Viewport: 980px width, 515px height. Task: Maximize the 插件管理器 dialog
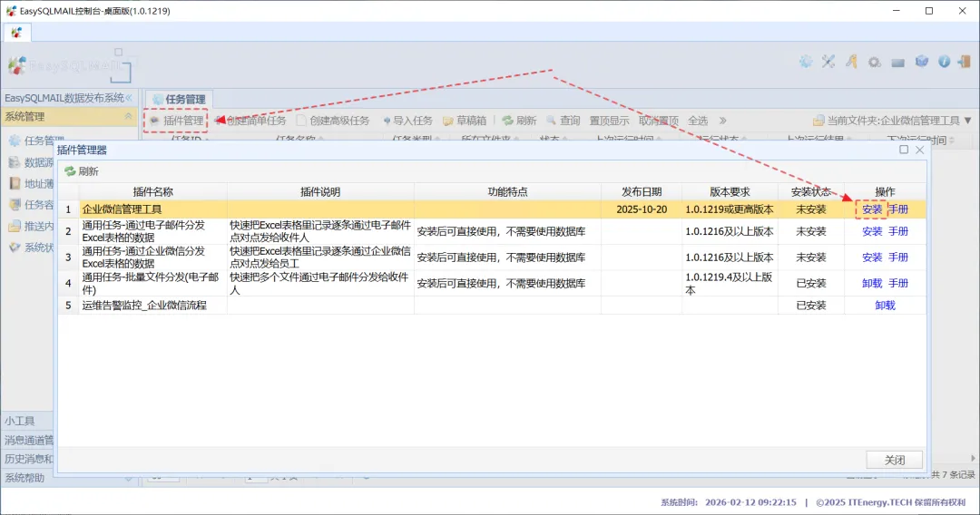click(904, 150)
